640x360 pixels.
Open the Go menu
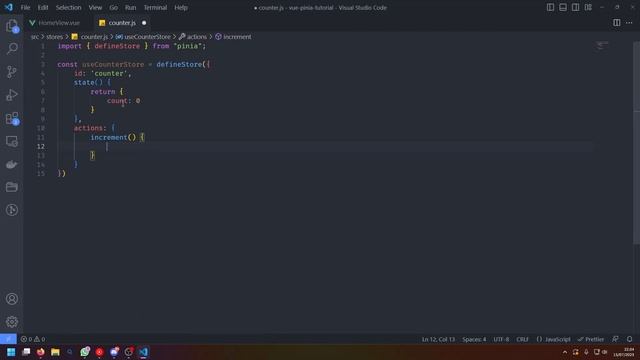[x=113, y=7]
